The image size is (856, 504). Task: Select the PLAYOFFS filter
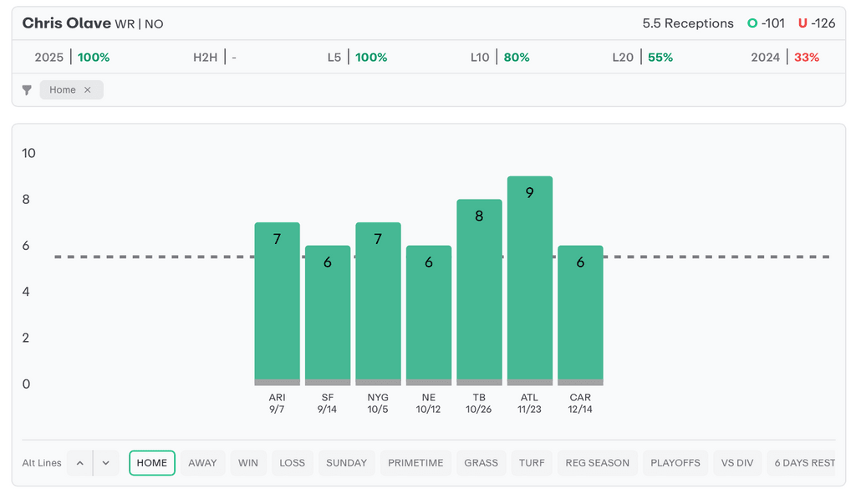(675, 463)
